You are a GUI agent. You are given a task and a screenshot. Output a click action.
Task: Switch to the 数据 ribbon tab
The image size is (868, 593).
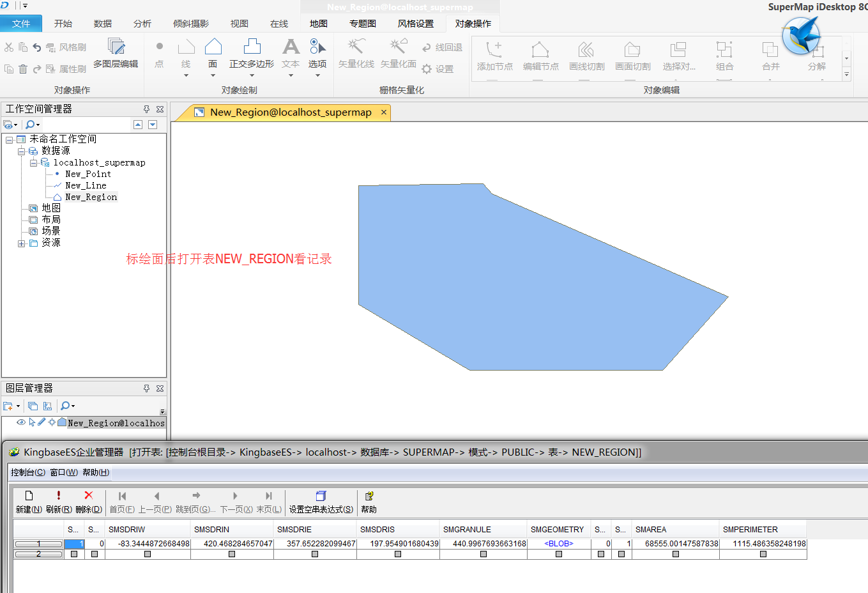(103, 24)
